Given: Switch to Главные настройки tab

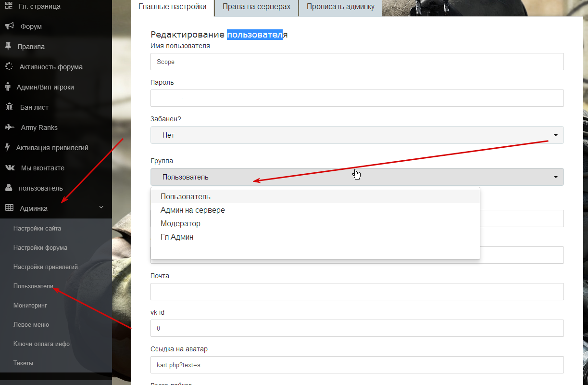Looking at the screenshot, I should (172, 7).
